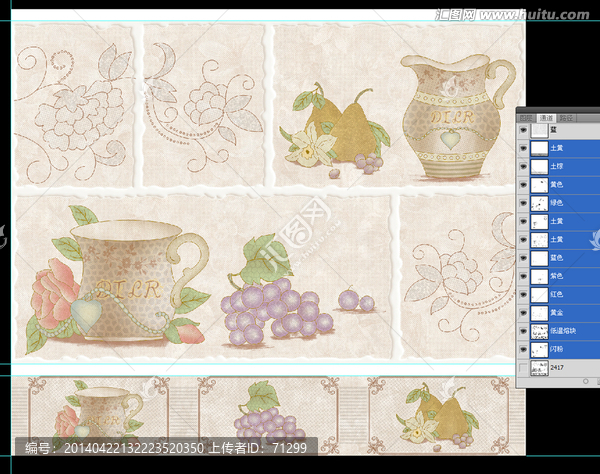600x474 pixels.
Task: Select the channel named 紫色
Action: pos(557,276)
